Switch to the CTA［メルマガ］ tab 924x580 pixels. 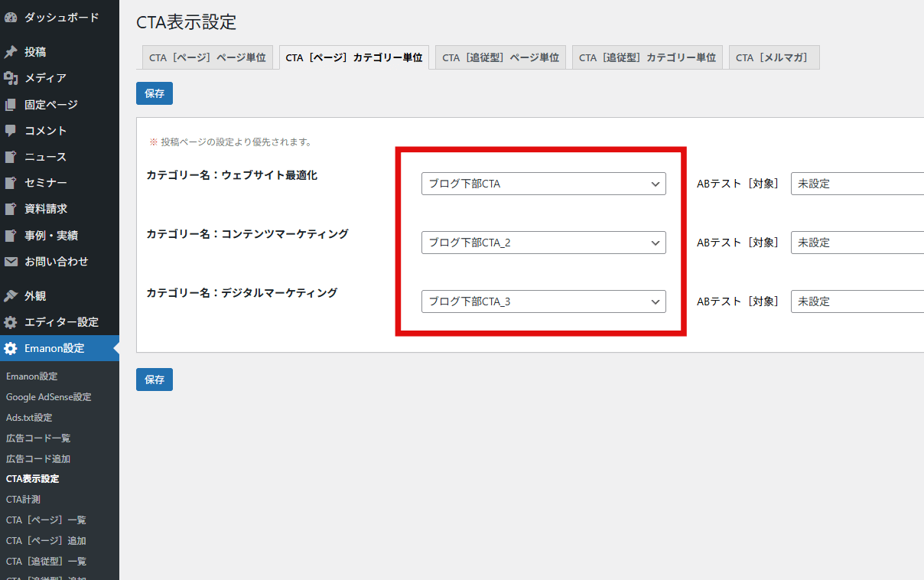[x=773, y=57]
